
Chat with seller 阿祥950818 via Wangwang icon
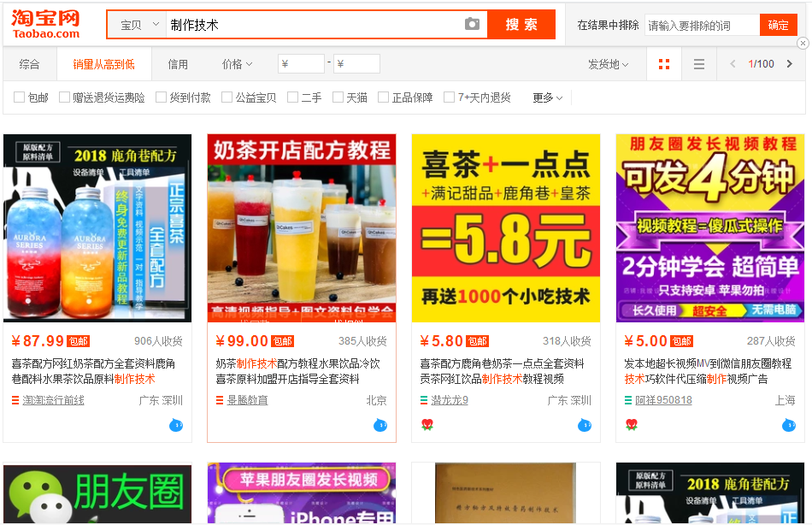(789, 426)
